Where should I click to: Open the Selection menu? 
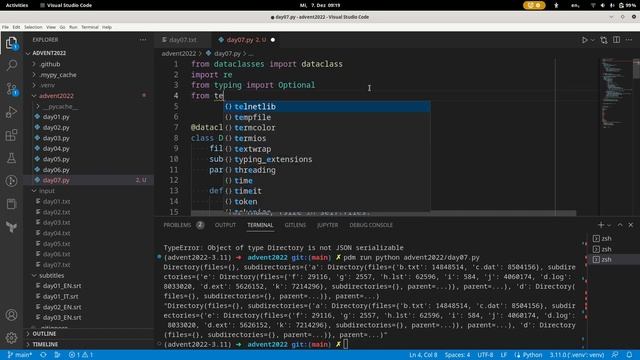(x=33, y=27)
